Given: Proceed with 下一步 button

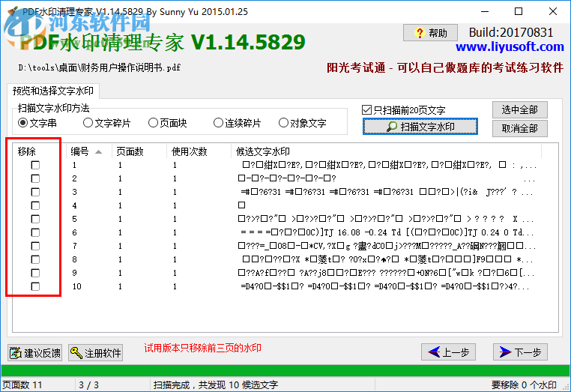Looking at the screenshot, I should tap(520, 352).
